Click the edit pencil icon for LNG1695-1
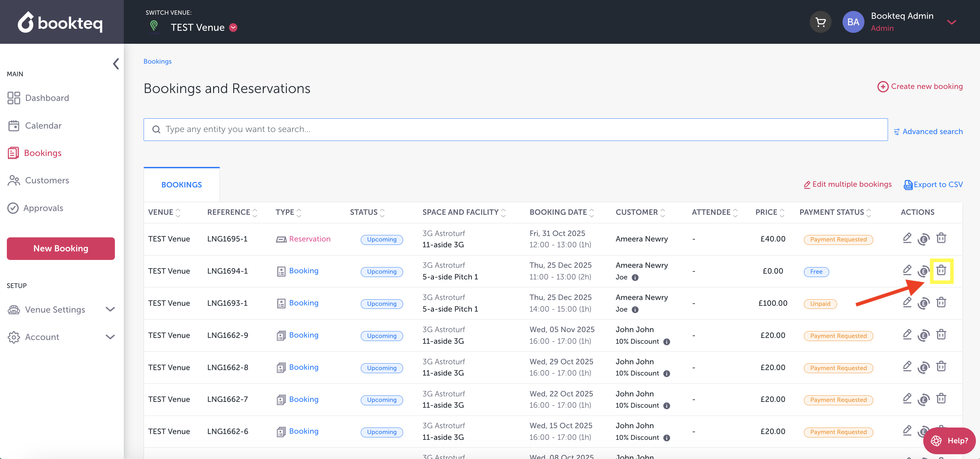The image size is (980, 459). tap(907, 238)
